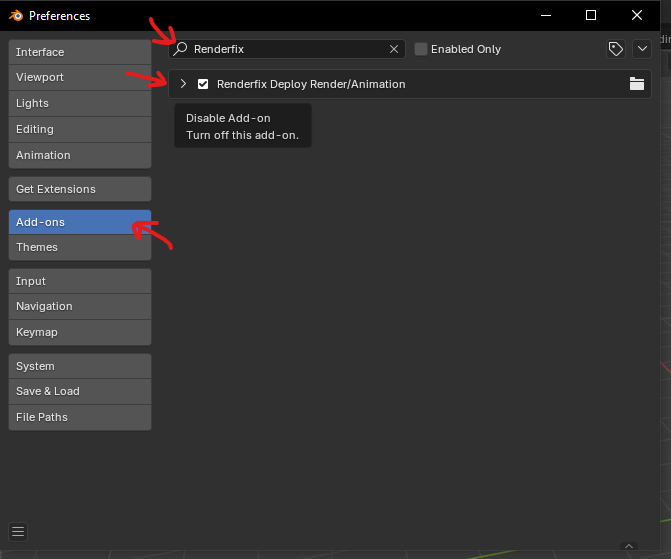This screenshot has width=671, height=559.
Task: Toggle the Enabled Only checkbox
Action: click(x=421, y=49)
